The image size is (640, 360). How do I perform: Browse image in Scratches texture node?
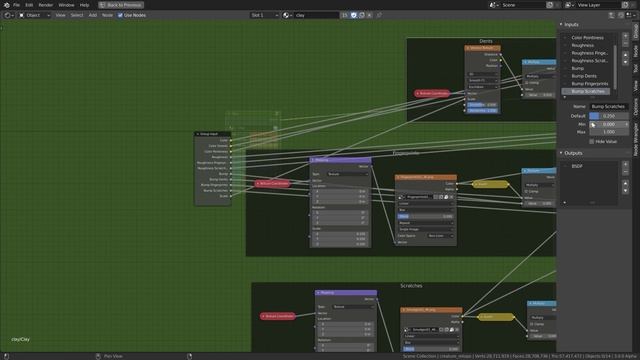pos(406,329)
